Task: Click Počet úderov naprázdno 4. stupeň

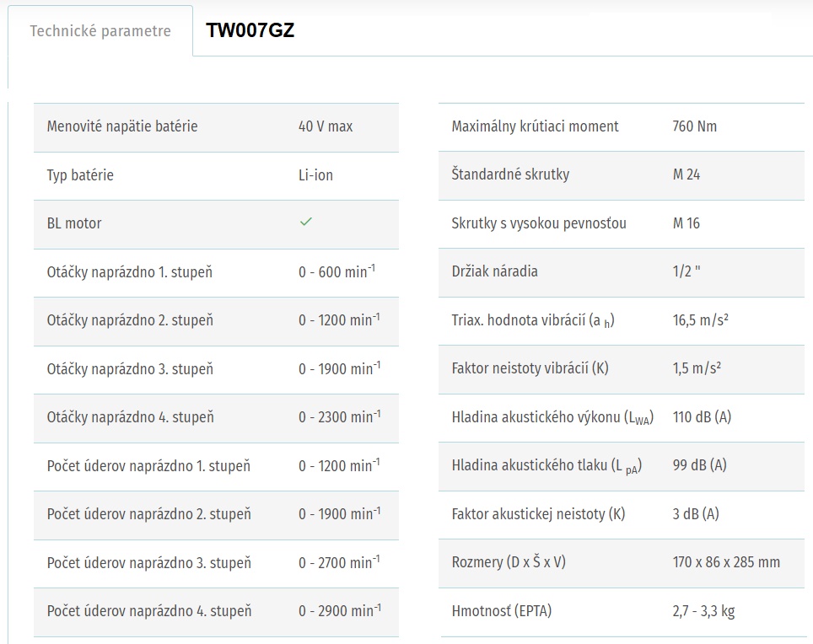Action: click(x=149, y=611)
